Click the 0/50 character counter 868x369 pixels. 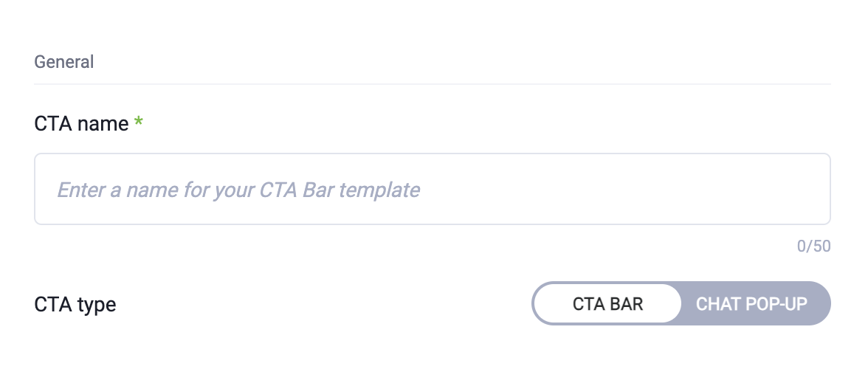(x=813, y=246)
